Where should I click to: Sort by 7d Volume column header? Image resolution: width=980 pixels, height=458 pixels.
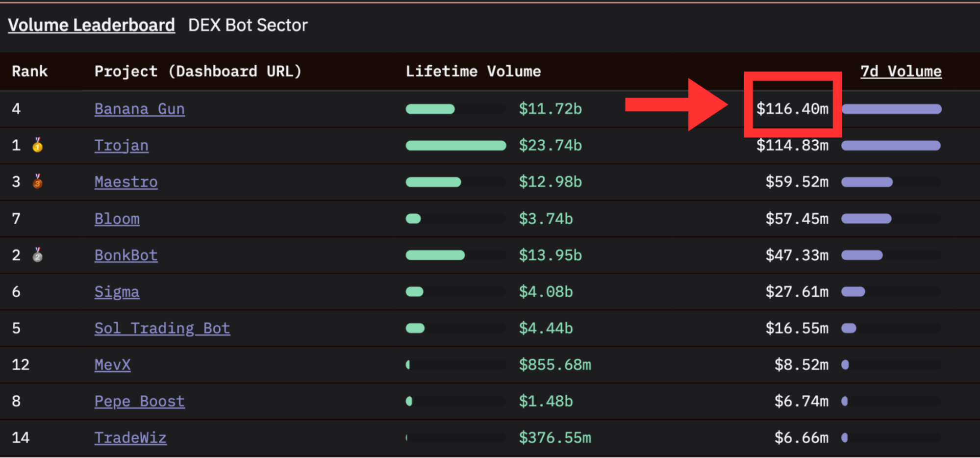click(x=901, y=71)
